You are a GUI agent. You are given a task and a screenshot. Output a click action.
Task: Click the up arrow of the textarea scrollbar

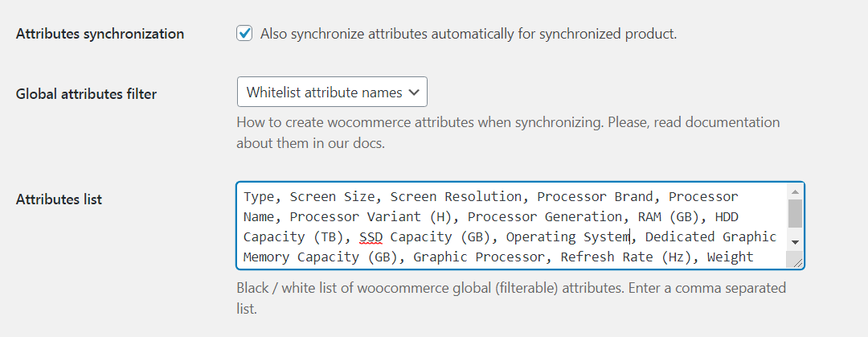(x=795, y=191)
